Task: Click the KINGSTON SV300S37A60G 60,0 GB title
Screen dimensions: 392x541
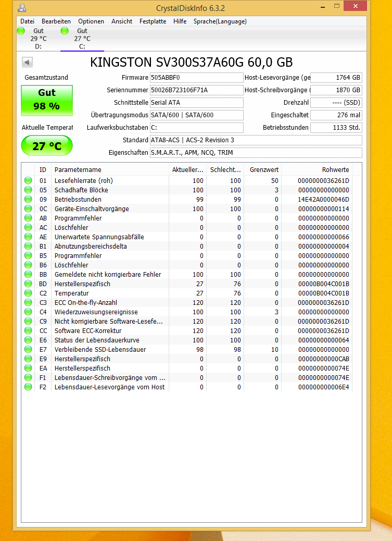Action: (192, 63)
